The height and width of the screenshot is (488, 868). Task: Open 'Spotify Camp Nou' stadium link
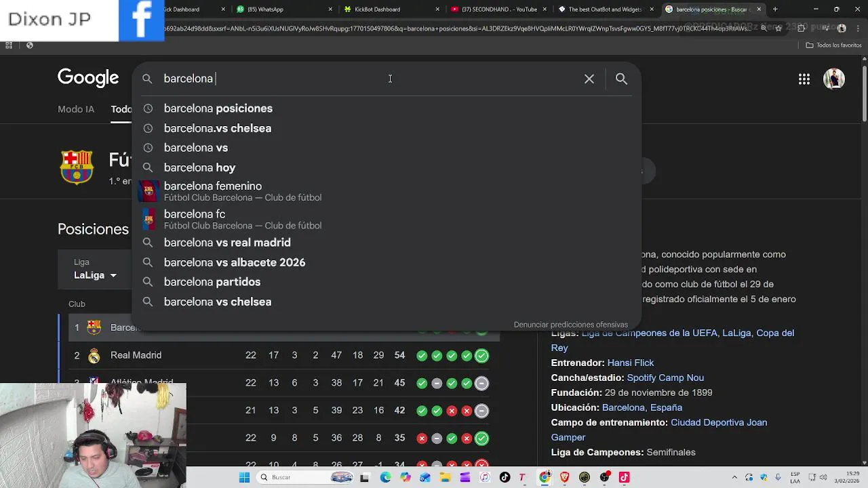(x=665, y=378)
